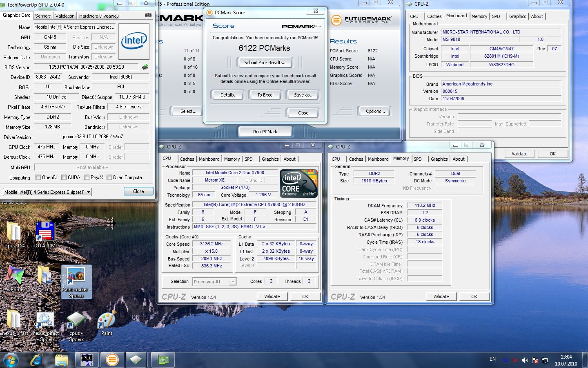The image size is (588, 368).
Task: Switch to the CPU-Z taskbar button
Action: click(136, 360)
